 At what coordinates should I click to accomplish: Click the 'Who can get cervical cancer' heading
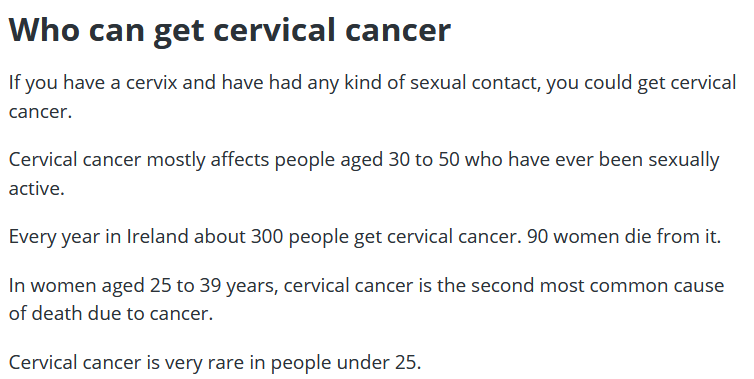(230, 30)
